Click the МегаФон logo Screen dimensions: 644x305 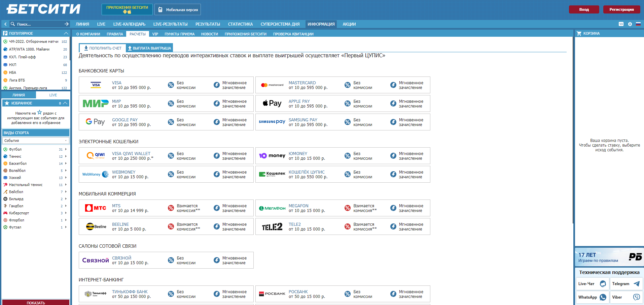coord(272,208)
